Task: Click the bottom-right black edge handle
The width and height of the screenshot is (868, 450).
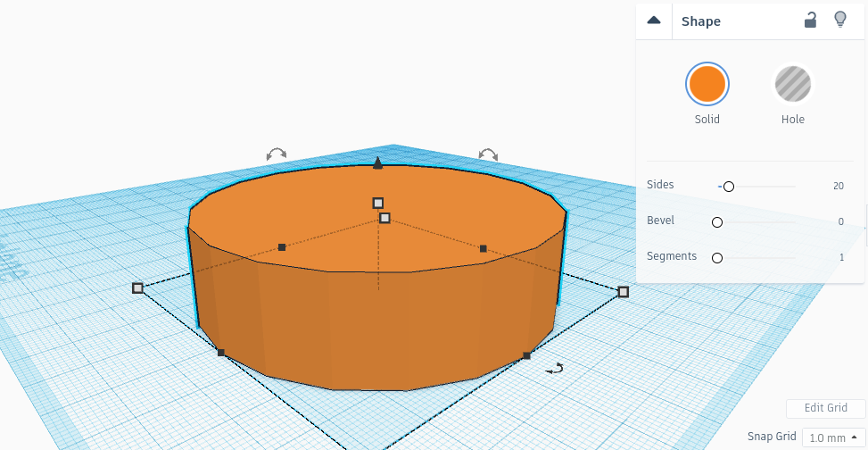Action: pos(526,355)
